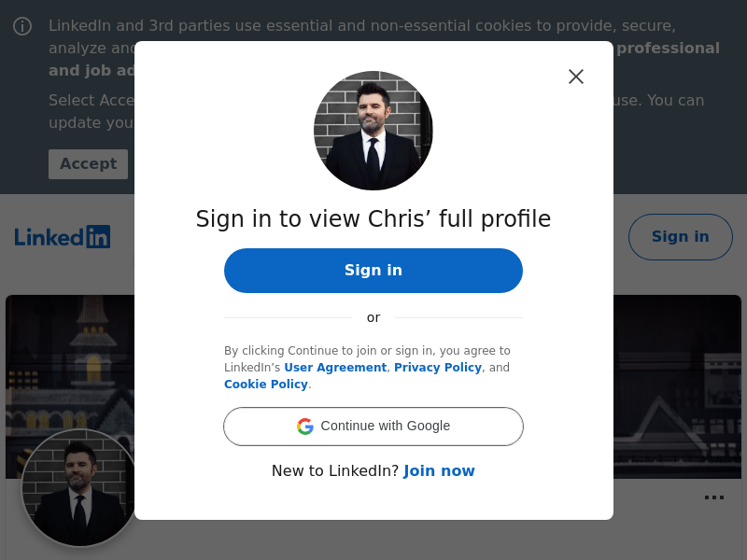Click the 'Sign in to view Chris’ full profile' heading

373,219
